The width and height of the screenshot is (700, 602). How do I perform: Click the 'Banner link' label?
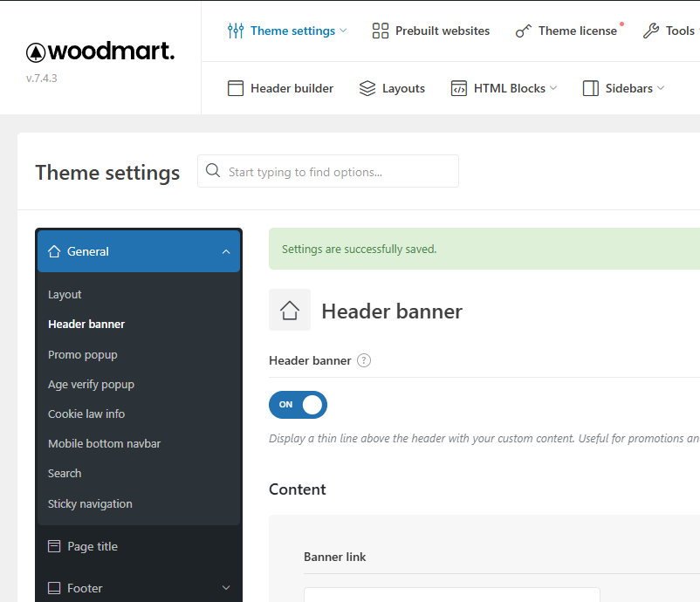[335, 557]
